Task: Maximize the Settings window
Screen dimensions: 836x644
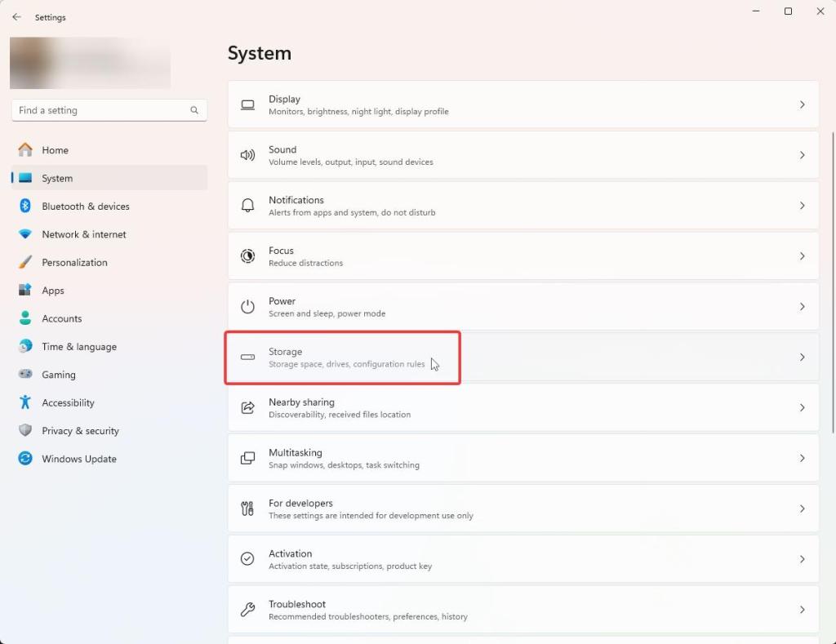Action: [x=788, y=11]
